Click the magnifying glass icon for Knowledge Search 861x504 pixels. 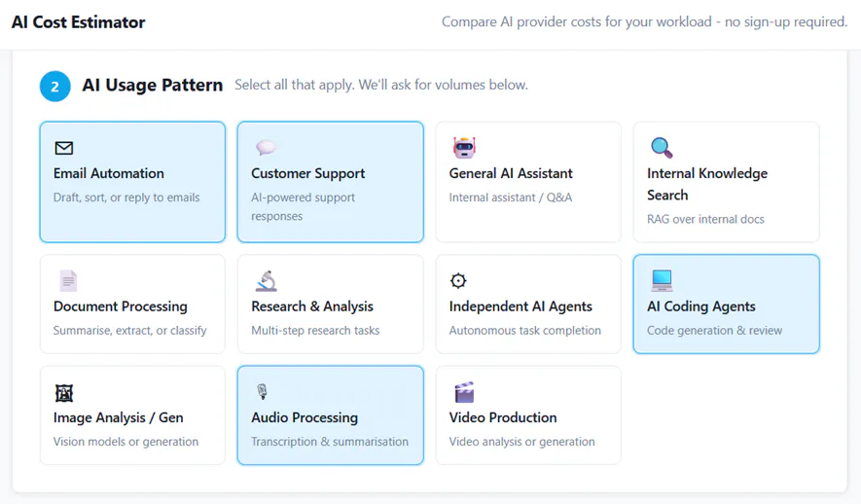[x=662, y=148]
